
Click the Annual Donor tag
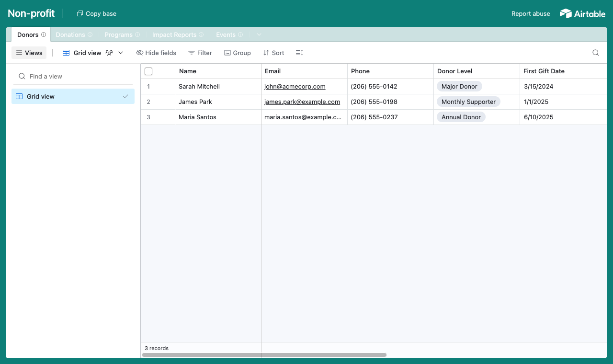click(x=461, y=117)
